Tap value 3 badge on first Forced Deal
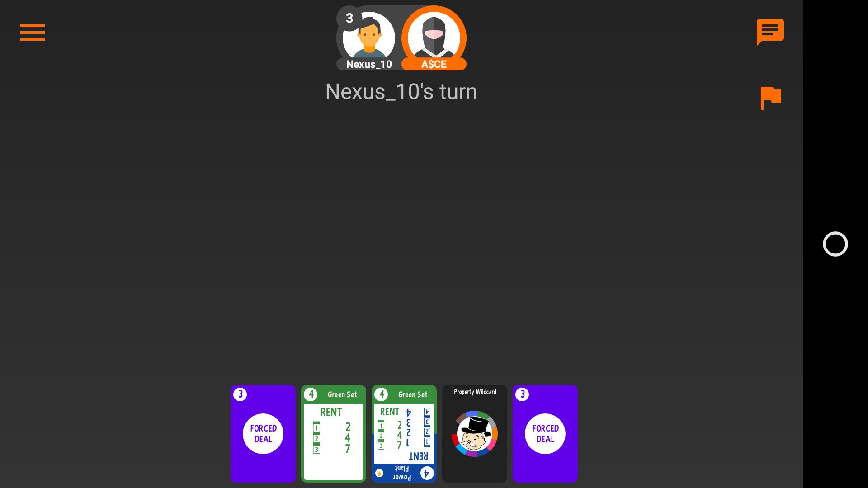868x488 pixels. tap(240, 394)
